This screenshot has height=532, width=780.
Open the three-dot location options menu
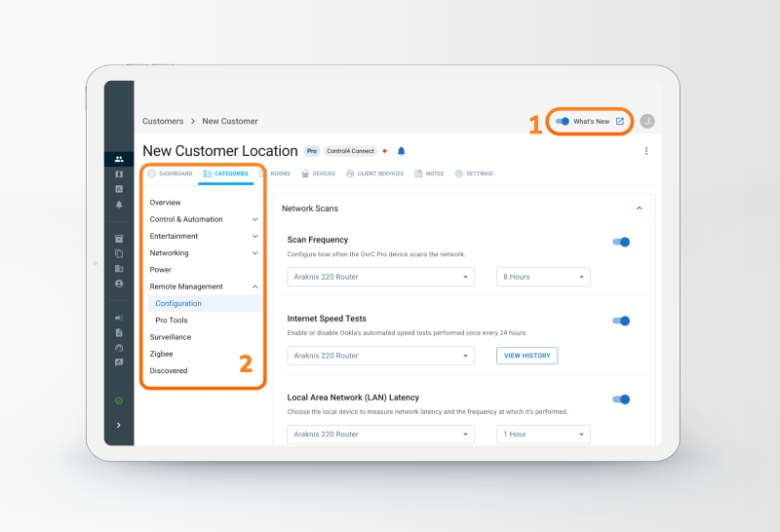coord(646,151)
